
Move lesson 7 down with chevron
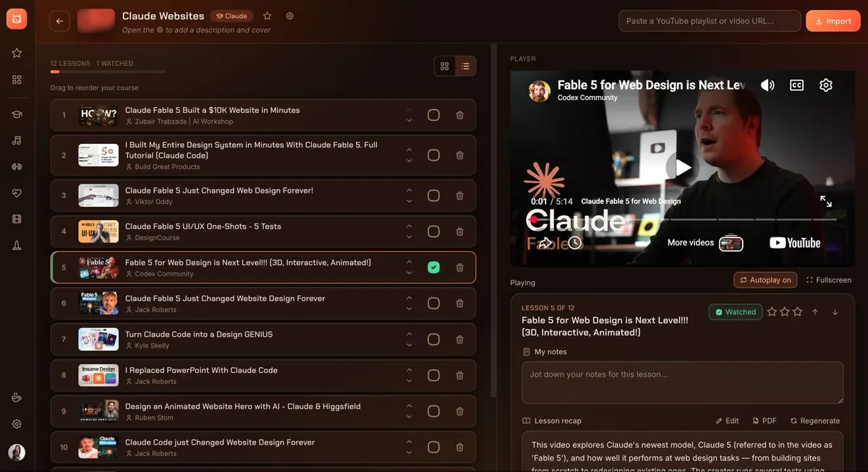[409, 345]
